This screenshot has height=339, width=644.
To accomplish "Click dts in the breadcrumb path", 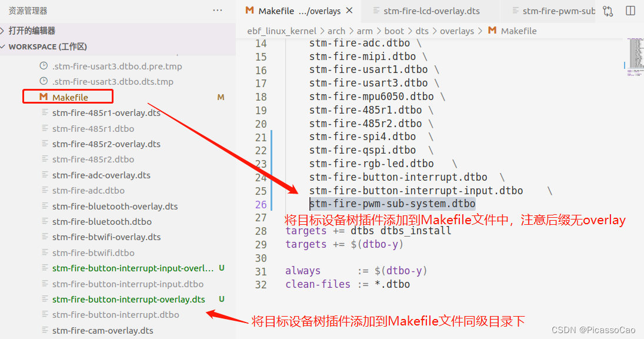I will click(422, 31).
